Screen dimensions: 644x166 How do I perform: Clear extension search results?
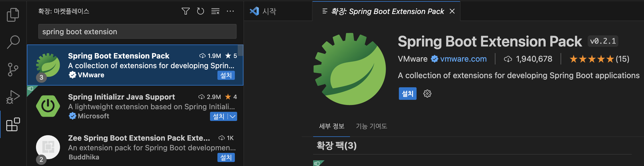point(215,11)
